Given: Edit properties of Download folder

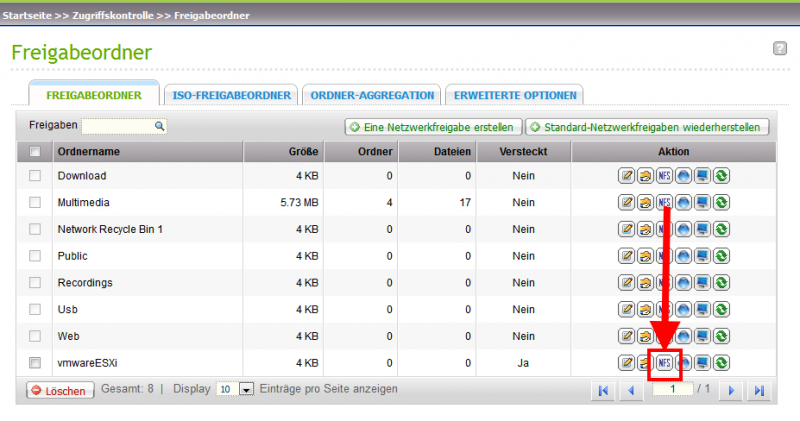Looking at the screenshot, I should tap(627, 176).
